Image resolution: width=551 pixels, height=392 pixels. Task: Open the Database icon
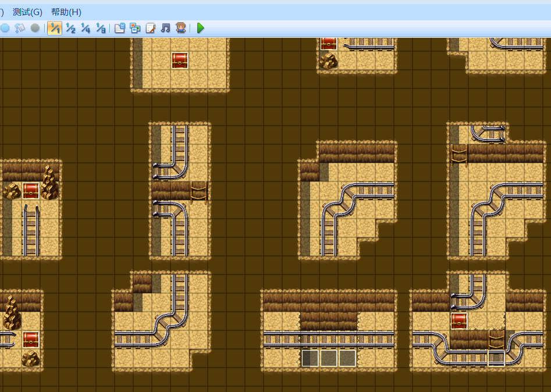click(x=120, y=28)
